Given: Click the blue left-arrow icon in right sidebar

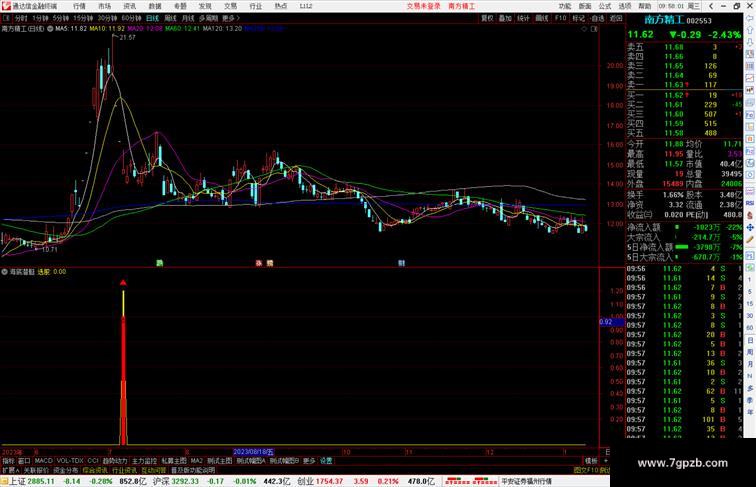Looking at the screenshot, I should tap(750, 18).
